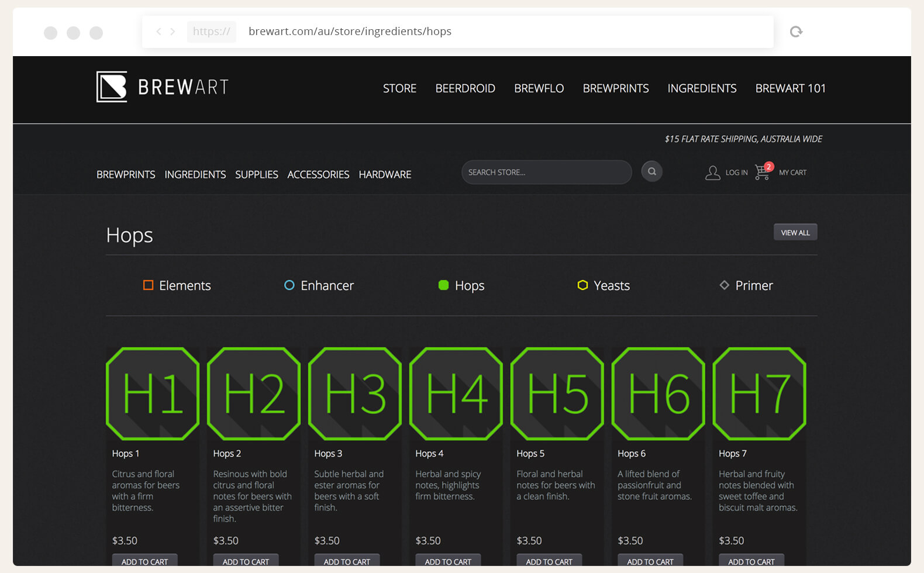Viewport: 924px width, 573px height.
Task: Click the H6 hops product image
Action: click(x=658, y=393)
